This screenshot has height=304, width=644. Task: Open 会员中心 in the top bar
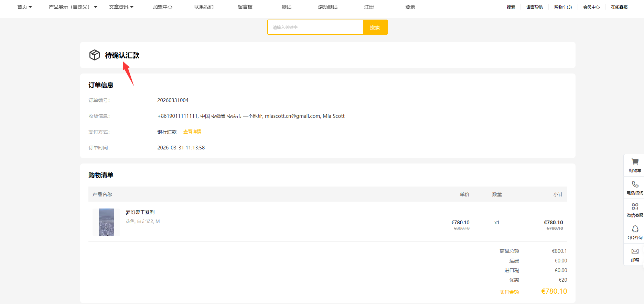pos(591,7)
